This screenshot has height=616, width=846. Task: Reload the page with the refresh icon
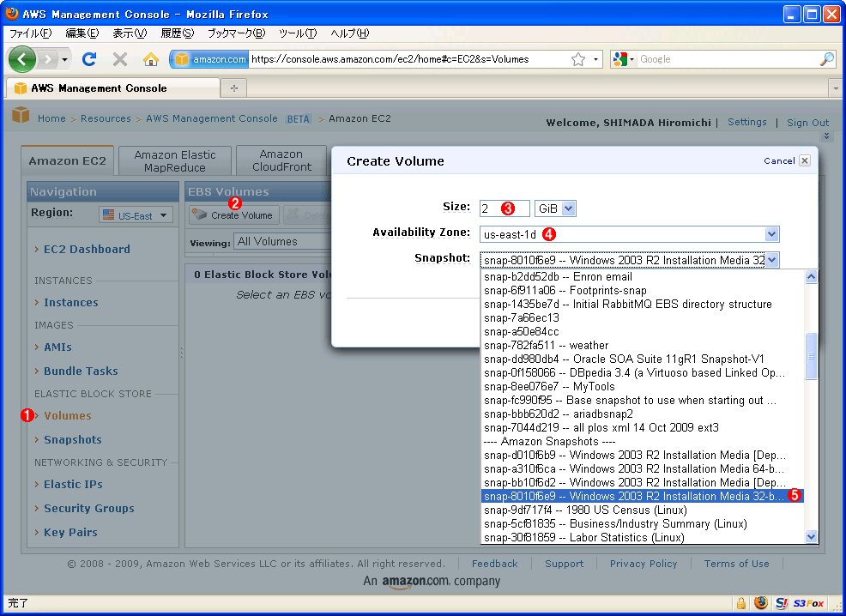(89, 59)
